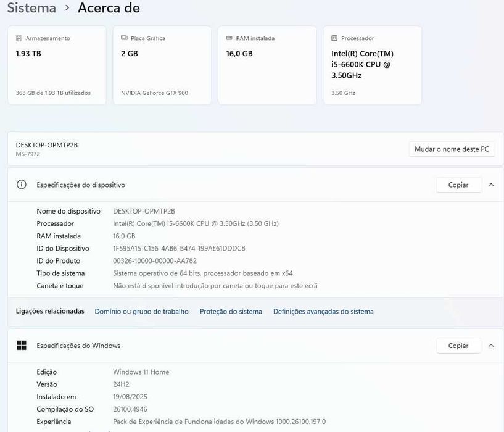Open Proteção do sistema link
504x432 pixels.
(231, 312)
